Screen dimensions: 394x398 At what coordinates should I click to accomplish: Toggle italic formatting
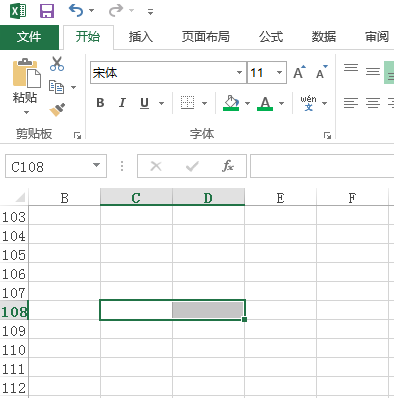pos(122,103)
